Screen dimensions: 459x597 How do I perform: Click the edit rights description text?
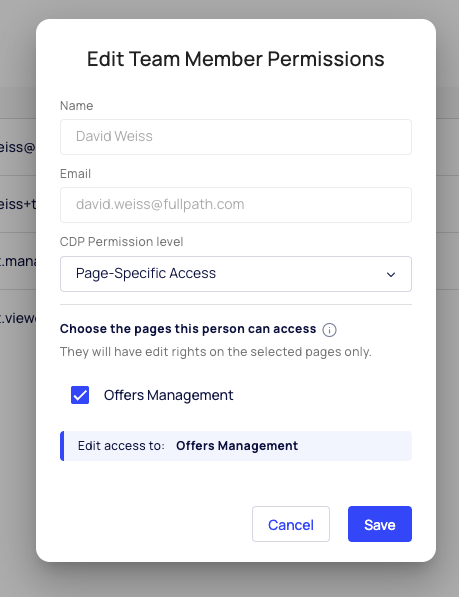point(215,352)
